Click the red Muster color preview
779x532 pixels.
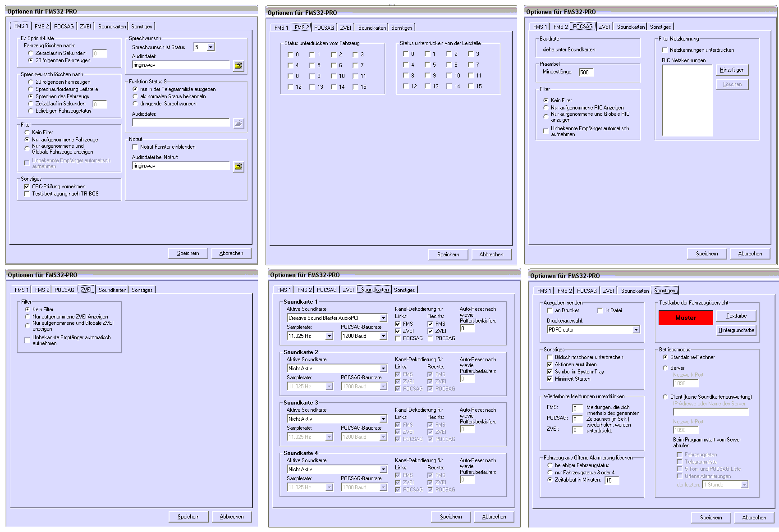click(x=685, y=318)
